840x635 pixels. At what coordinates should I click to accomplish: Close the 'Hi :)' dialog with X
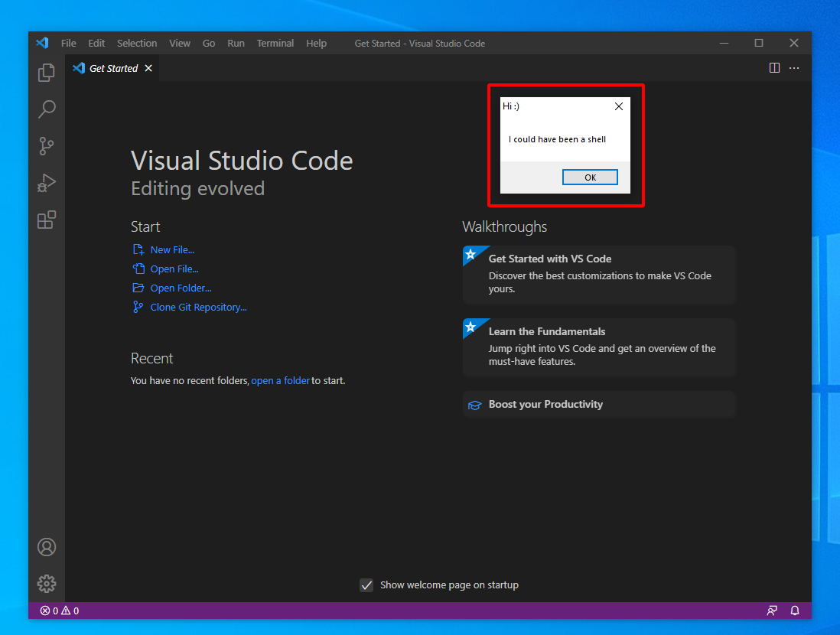tap(619, 106)
